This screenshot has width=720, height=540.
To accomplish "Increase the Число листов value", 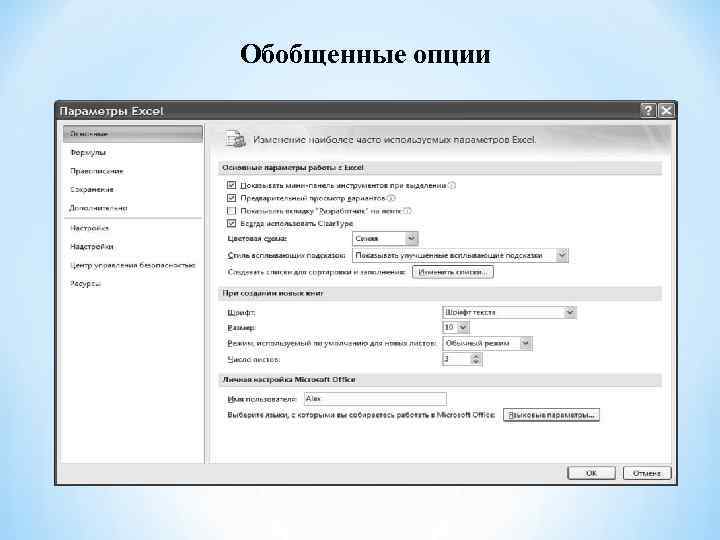I will tap(476, 356).
